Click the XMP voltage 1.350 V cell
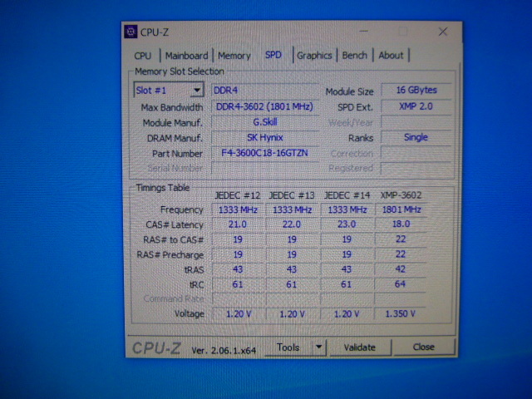 pyautogui.click(x=401, y=313)
